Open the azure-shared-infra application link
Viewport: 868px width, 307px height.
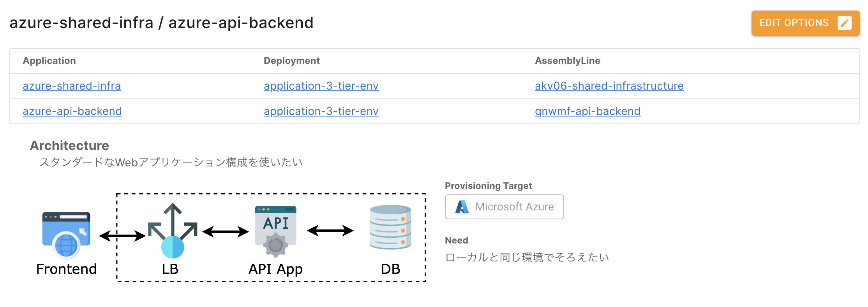72,86
